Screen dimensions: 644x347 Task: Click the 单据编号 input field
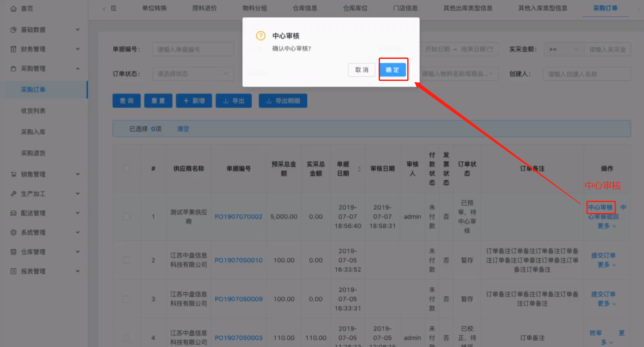click(193, 49)
